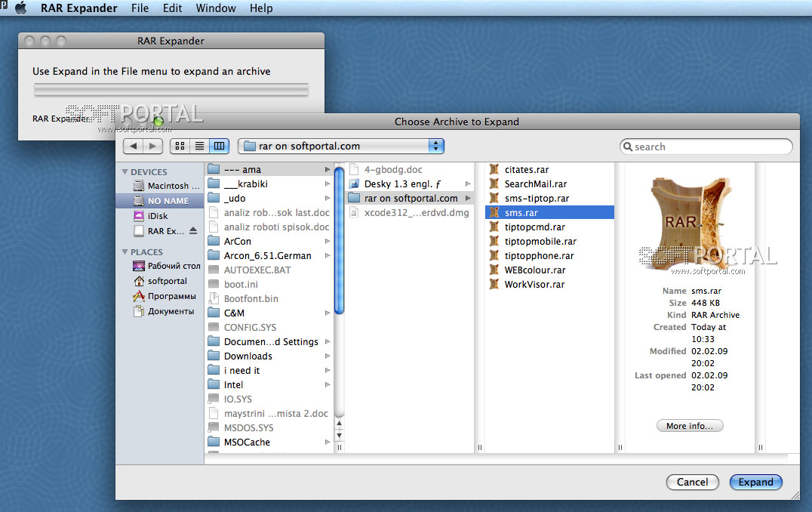Select the '--- ama' folder

(269, 169)
